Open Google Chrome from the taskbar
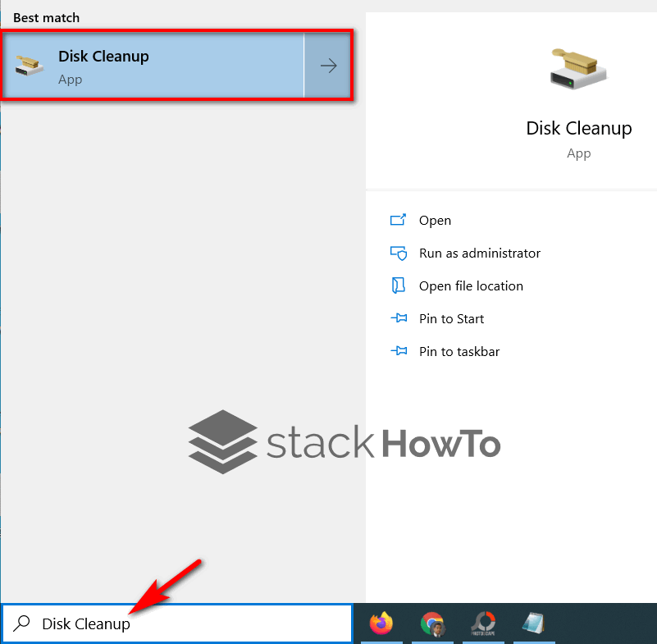Viewport: 657px width, 644px height. pos(433,622)
